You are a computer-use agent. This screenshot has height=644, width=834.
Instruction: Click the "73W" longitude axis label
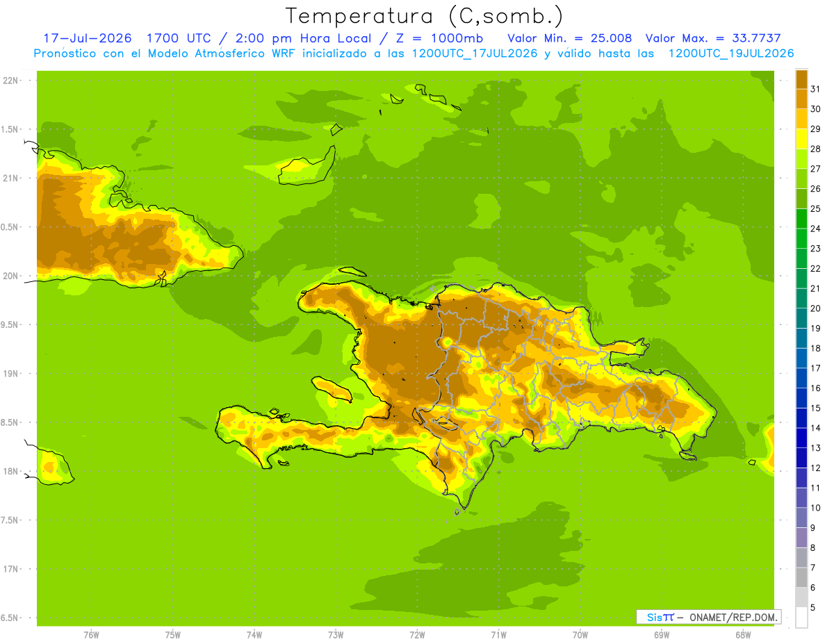(336, 634)
